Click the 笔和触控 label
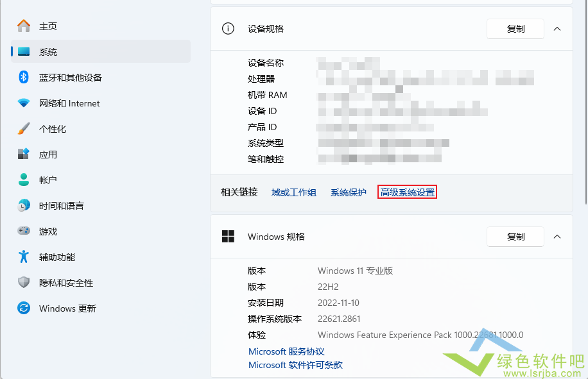588x379 pixels. (x=266, y=159)
